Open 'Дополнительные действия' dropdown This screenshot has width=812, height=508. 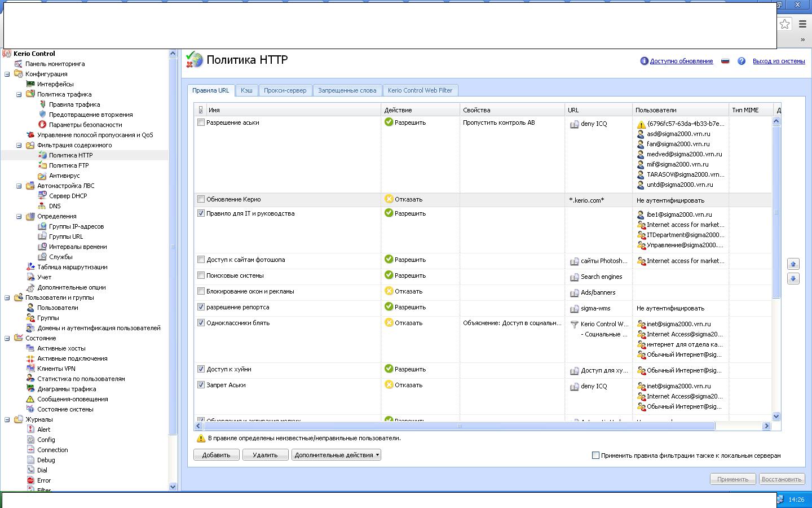click(336, 455)
